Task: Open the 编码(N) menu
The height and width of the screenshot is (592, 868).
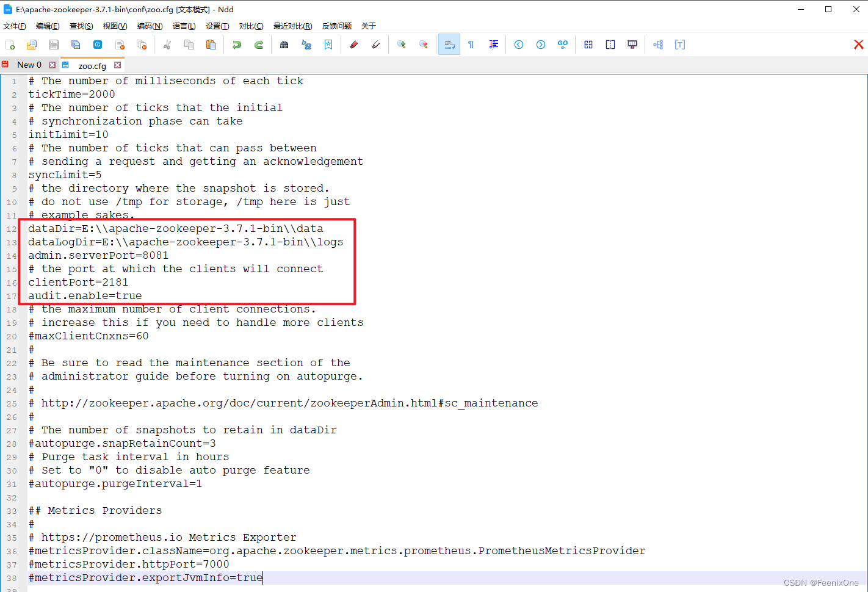Action: coord(150,26)
